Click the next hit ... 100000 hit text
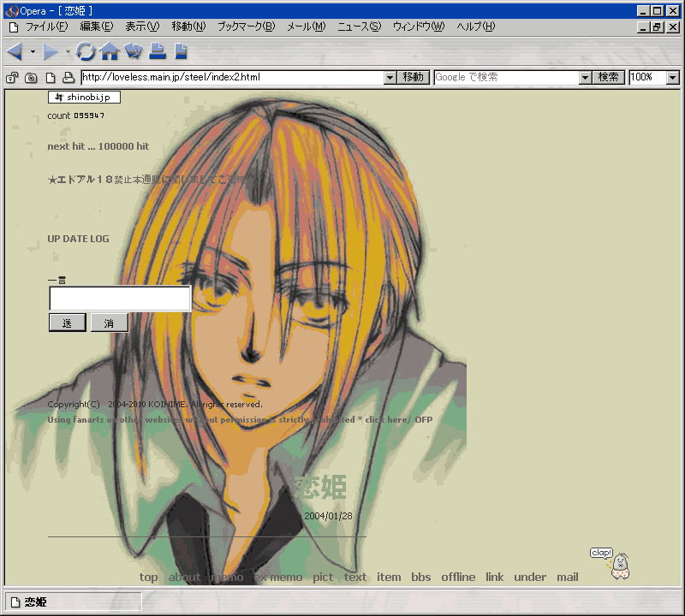Screen dimensions: 685x616 (98, 146)
